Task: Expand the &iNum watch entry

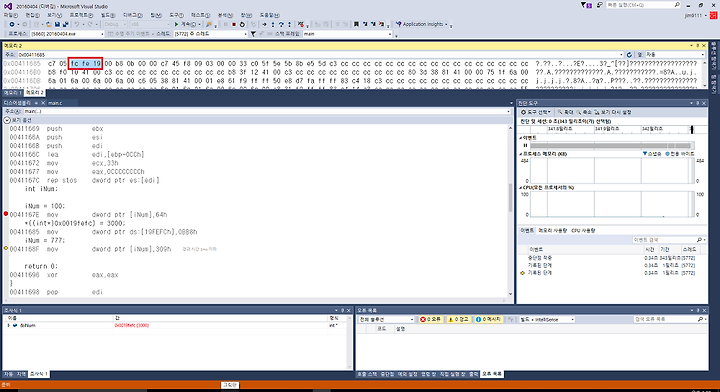Action: pos(9,325)
